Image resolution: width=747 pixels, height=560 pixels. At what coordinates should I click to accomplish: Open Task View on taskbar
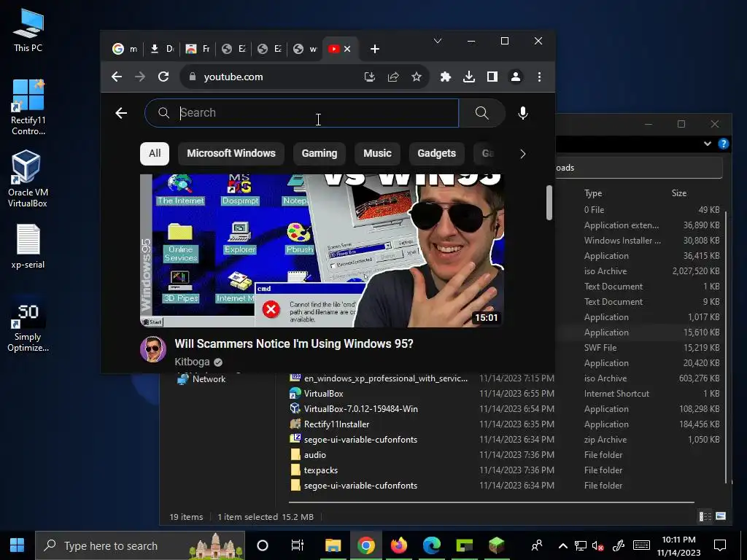[298, 545]
